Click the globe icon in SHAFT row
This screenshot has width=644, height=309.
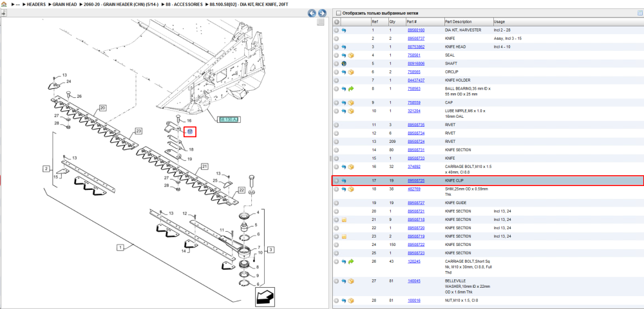[344, 64]
